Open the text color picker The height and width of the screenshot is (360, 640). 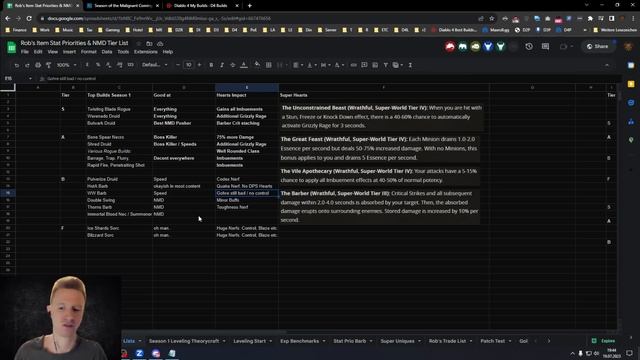point(244,65)
